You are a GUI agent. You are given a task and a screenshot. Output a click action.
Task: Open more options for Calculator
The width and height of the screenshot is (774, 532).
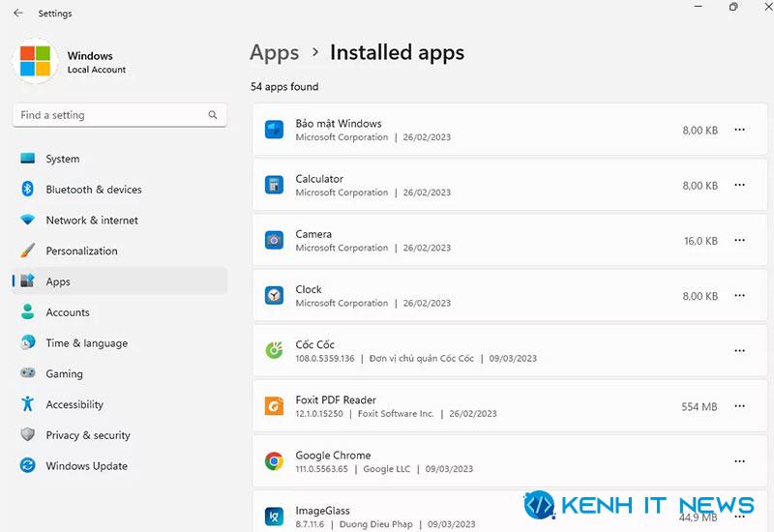tap(739, 185)
